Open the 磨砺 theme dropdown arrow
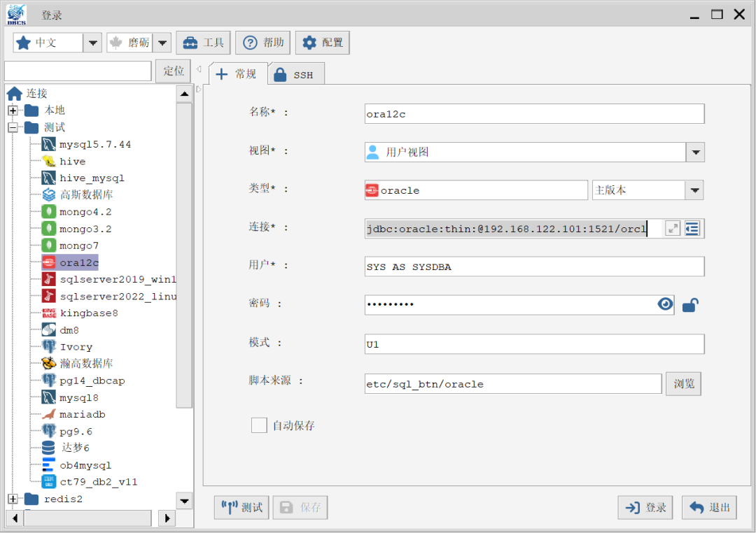This screenshot has height=533, width=756. click(162, 43)
